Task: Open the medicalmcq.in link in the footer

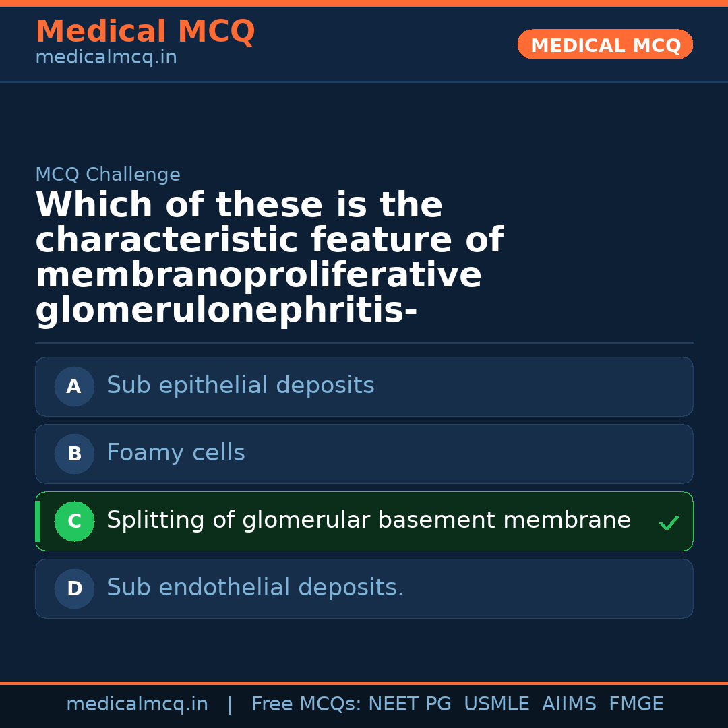Action: click(137, 704)
